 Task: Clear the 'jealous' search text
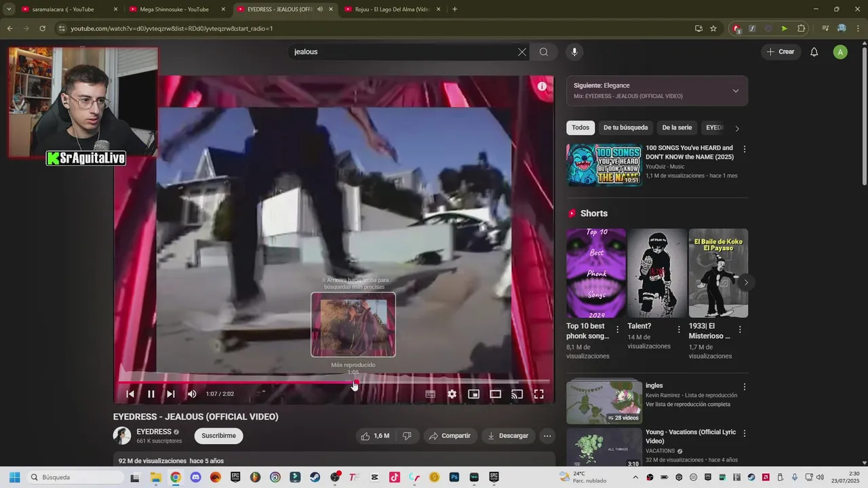(x=522, y=52)
